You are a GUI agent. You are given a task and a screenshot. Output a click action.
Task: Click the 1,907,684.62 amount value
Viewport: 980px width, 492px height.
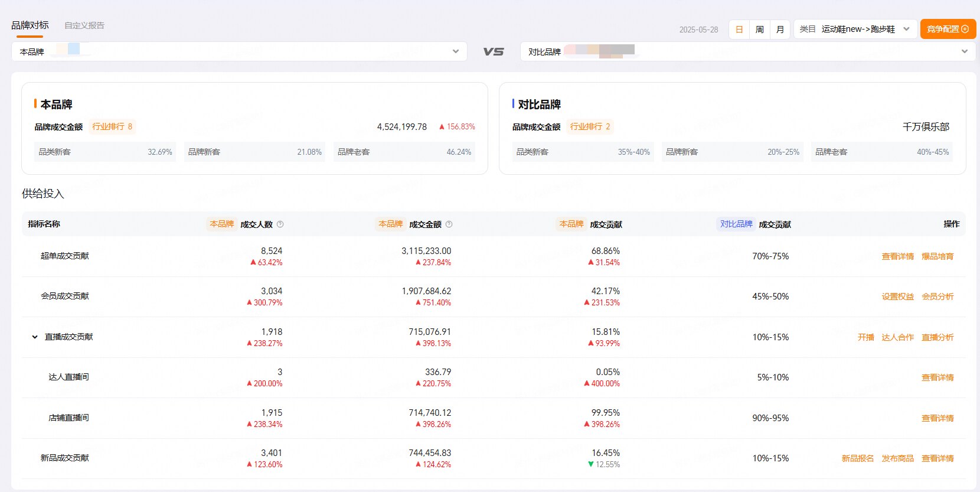tap(426, 291)
